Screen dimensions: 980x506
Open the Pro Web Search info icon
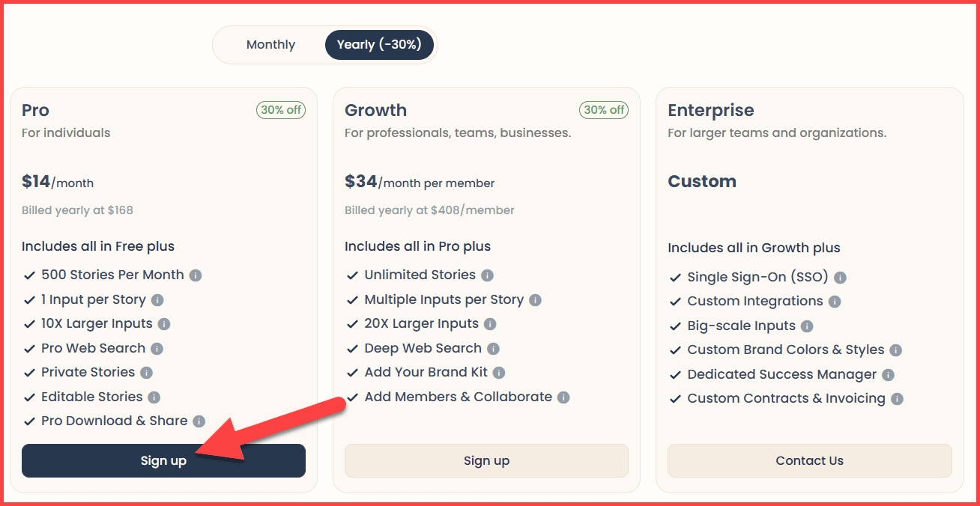pos(157,348)
